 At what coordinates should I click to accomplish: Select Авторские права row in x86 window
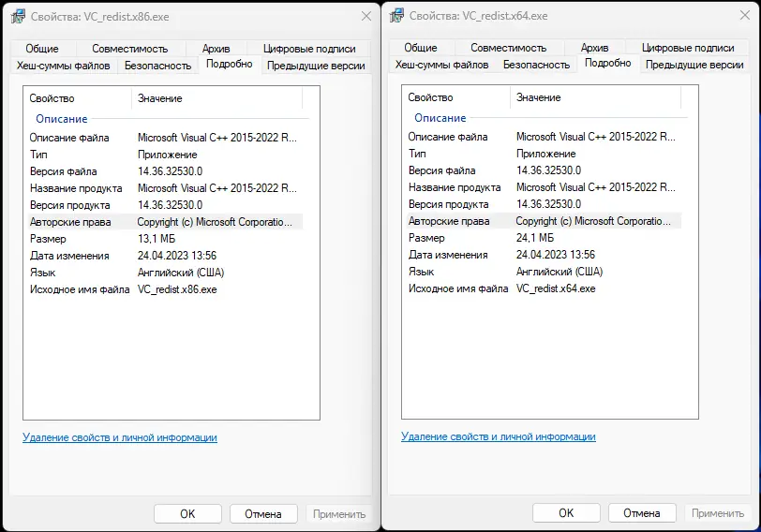[x=70, y=222]
